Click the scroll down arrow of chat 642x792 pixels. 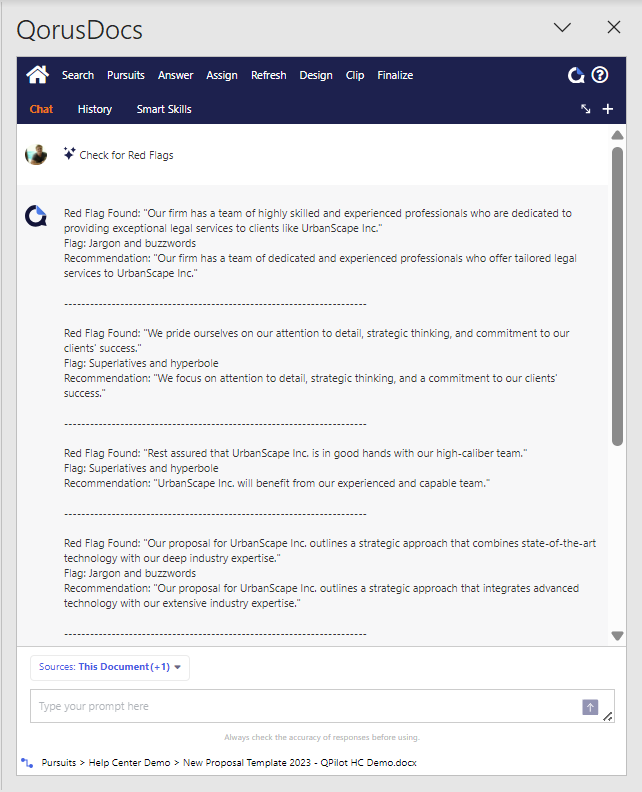coord(617,635)
